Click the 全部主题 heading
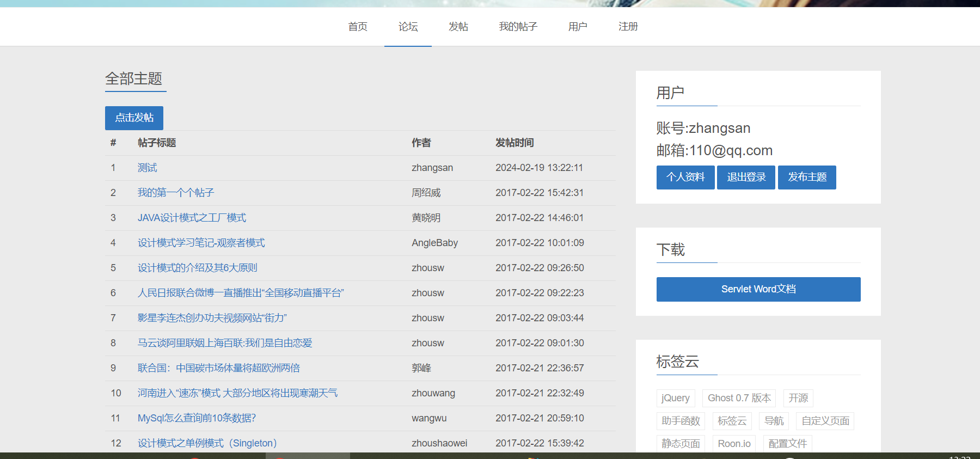 click(x=134, y=79)
